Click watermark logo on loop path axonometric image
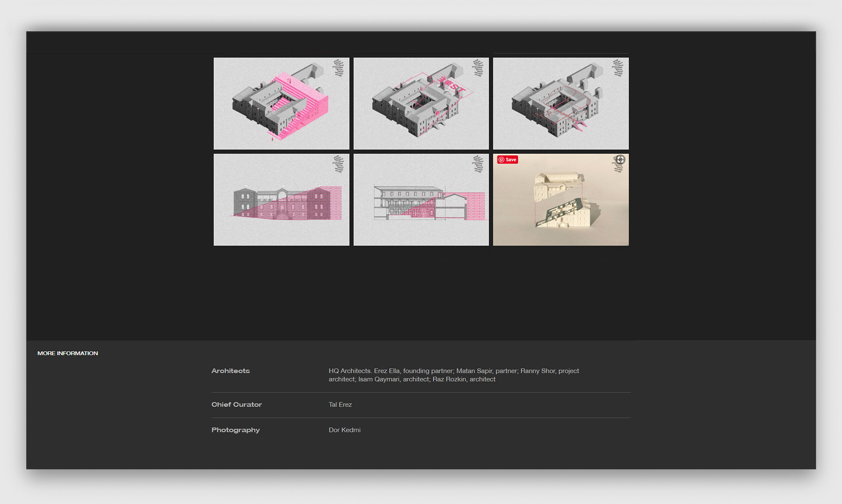Screen dimensions: 842x504 [618, 68]
